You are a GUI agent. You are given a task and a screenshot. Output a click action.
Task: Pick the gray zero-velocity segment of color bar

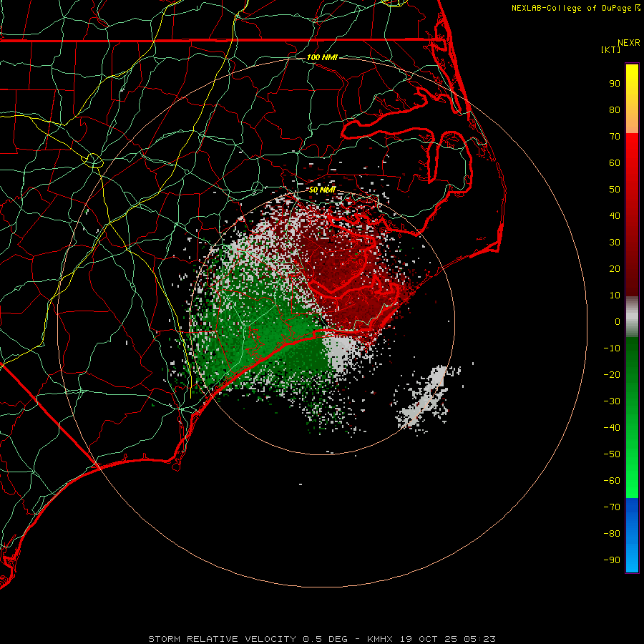tap(632, 317)
